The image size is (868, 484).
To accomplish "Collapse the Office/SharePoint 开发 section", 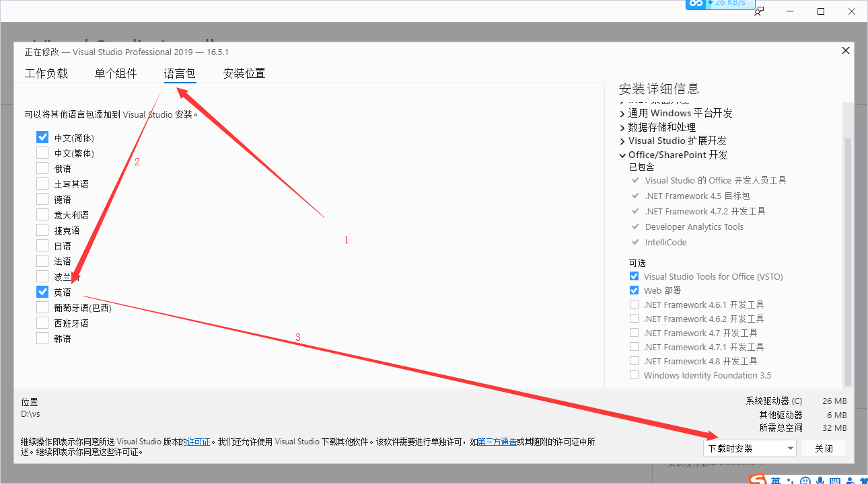I will [622, 155].
